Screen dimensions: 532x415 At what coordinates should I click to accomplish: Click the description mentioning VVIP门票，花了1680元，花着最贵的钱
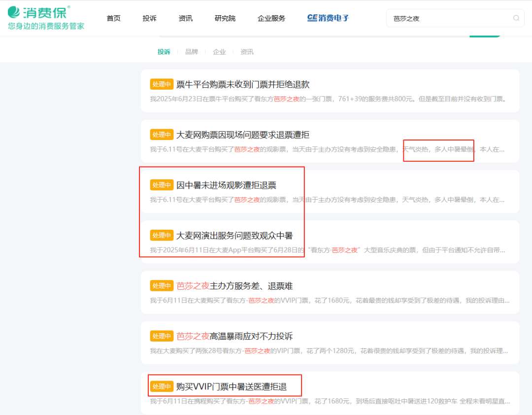[x=330, y=301]
